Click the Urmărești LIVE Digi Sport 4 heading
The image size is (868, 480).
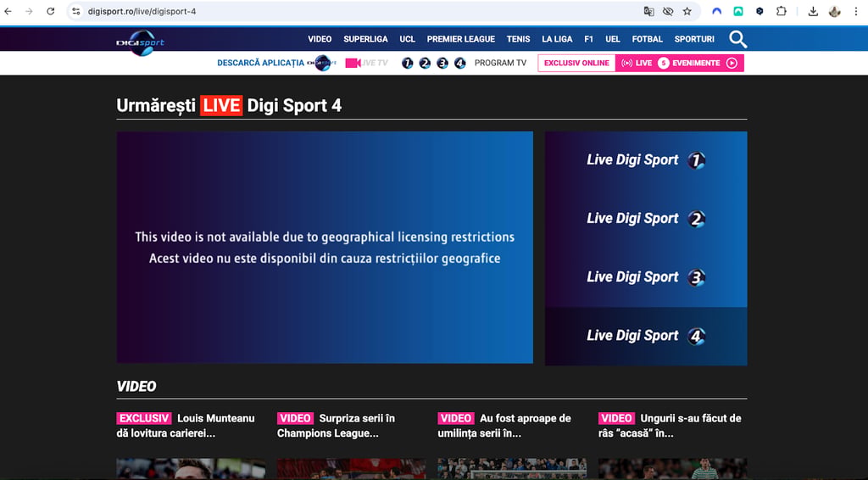click(x=229, y=105)
